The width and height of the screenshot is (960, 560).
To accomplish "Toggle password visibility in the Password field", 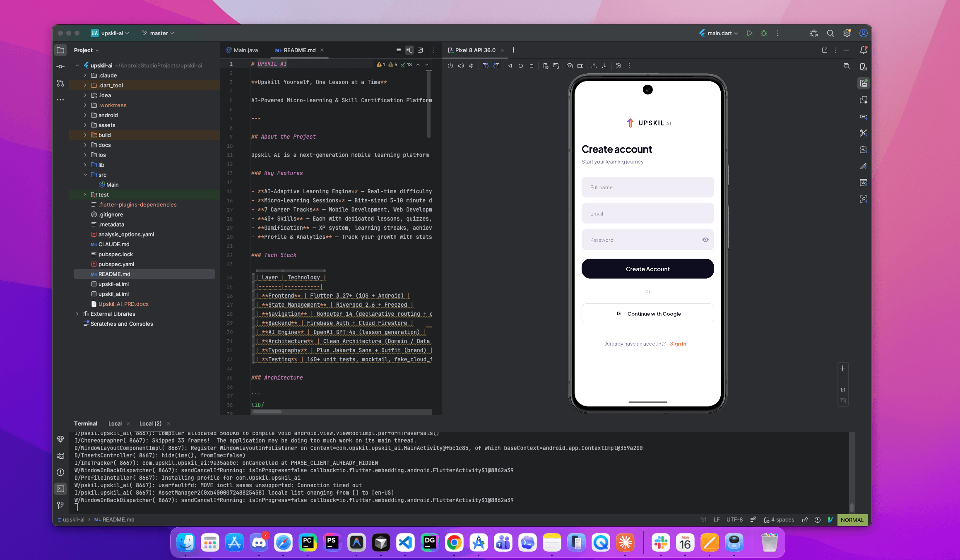I will (x=705, y=240).
